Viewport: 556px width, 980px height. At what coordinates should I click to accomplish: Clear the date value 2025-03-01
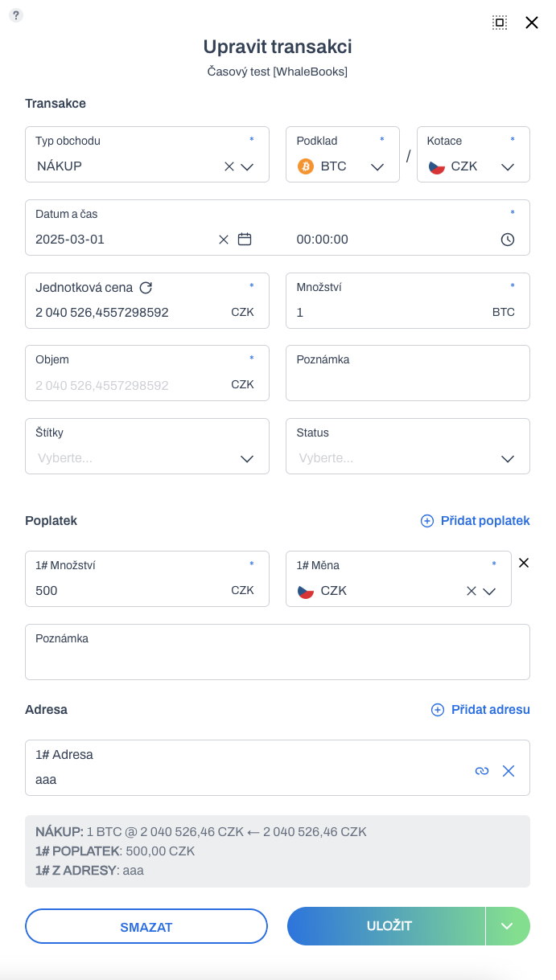224,239
